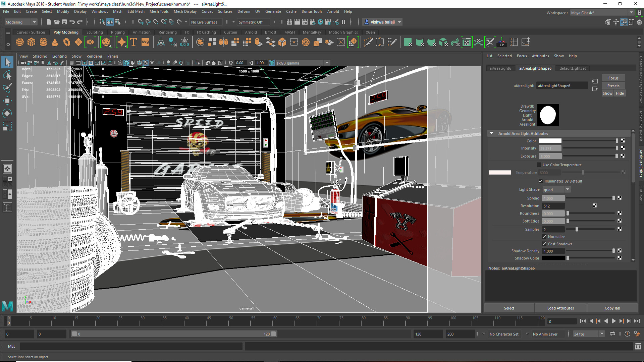The height and width of the screenshot is (362, 644).
Task: Collapse Arnold Area Light Attributes section
Action: 491,133
